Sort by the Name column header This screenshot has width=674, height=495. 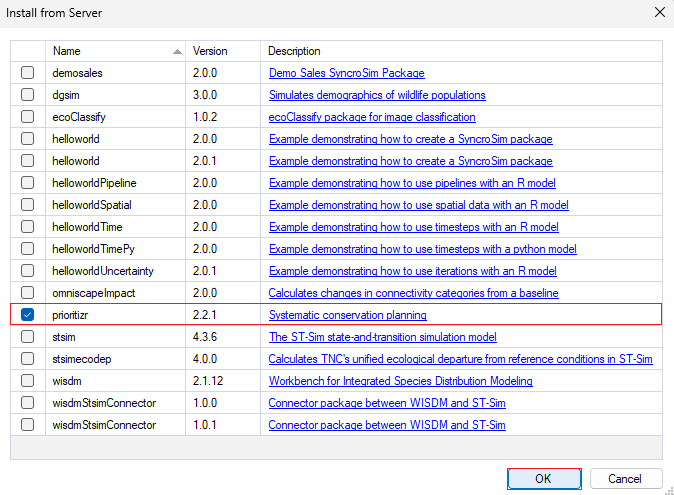point(115,51)
